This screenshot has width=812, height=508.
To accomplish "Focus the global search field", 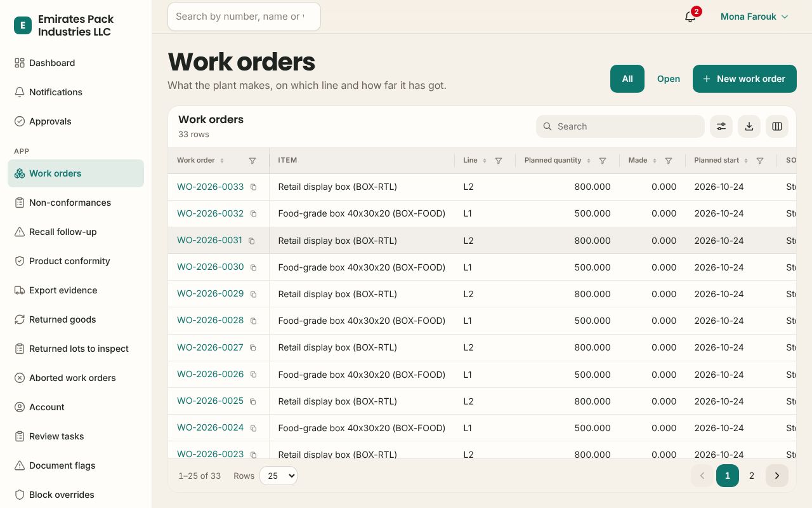I will tap(244, 17).
